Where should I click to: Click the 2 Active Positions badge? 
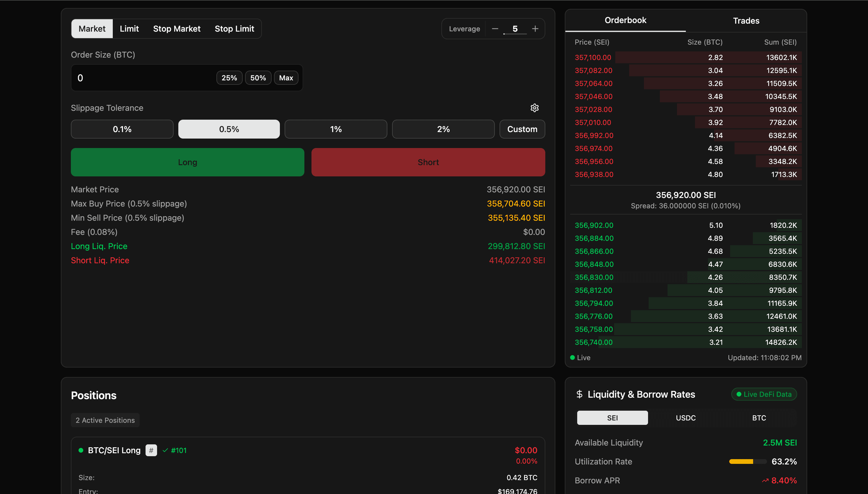point(105,420)
